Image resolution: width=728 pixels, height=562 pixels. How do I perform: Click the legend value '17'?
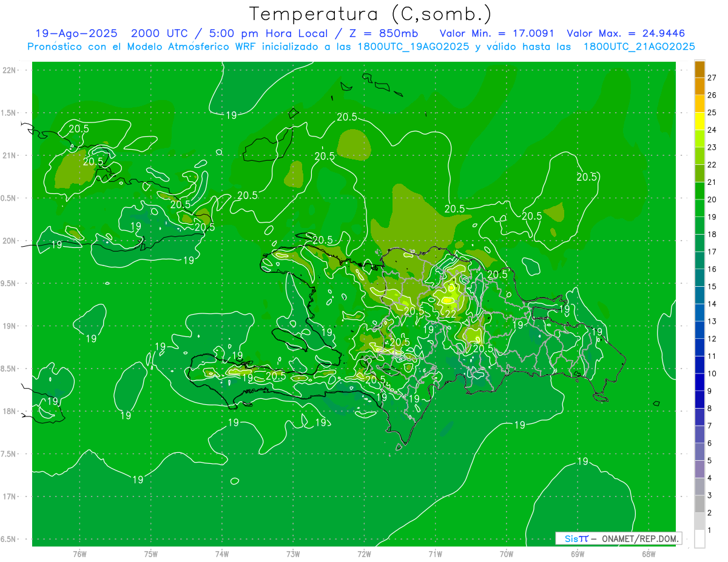coord(712,252)
